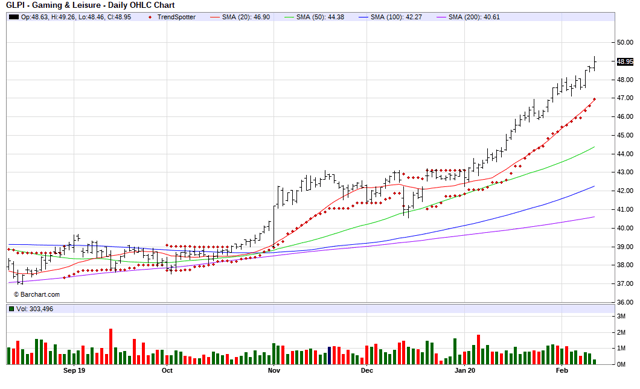Screen dimensions: 640x389
Task: Click the 48.00 price axis label
Action: [x=625, y=80]
